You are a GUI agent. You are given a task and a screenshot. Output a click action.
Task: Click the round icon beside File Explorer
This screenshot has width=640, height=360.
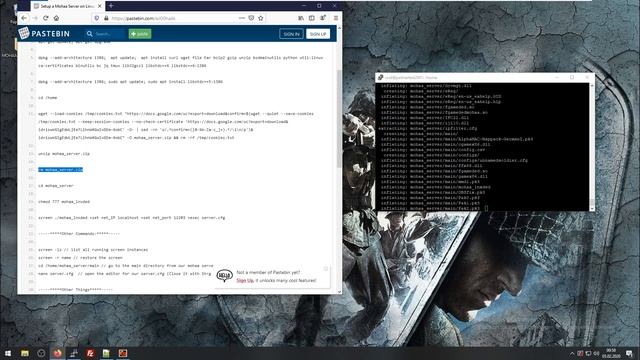(41, 353)
